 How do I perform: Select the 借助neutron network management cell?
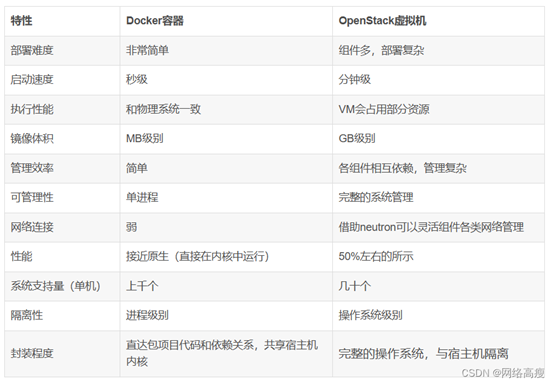[438, 227]
